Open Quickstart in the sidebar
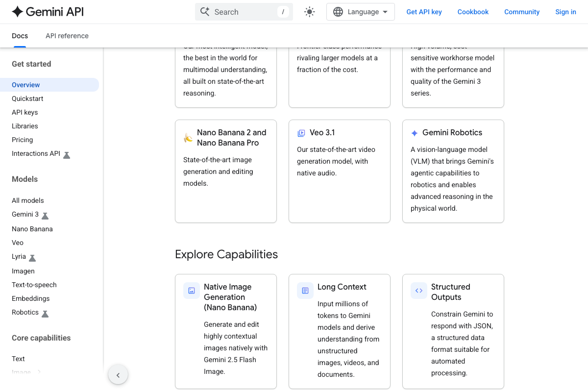 click(27, 98)
